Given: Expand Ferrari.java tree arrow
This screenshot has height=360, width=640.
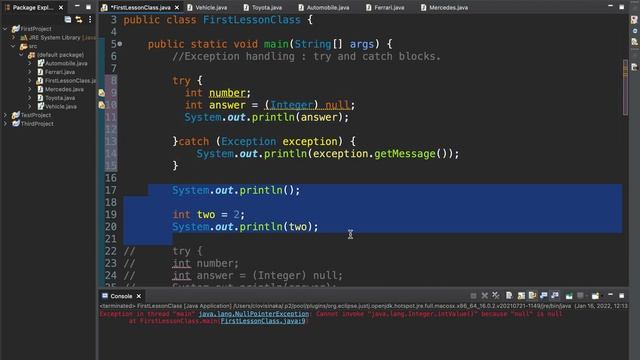Looking at the screenshot, I should (30, 72).
